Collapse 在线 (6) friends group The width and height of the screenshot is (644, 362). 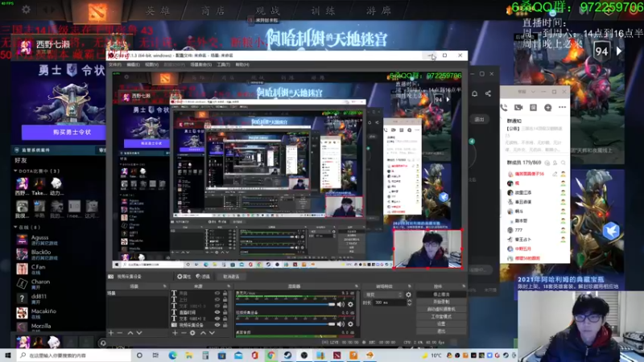15,227
